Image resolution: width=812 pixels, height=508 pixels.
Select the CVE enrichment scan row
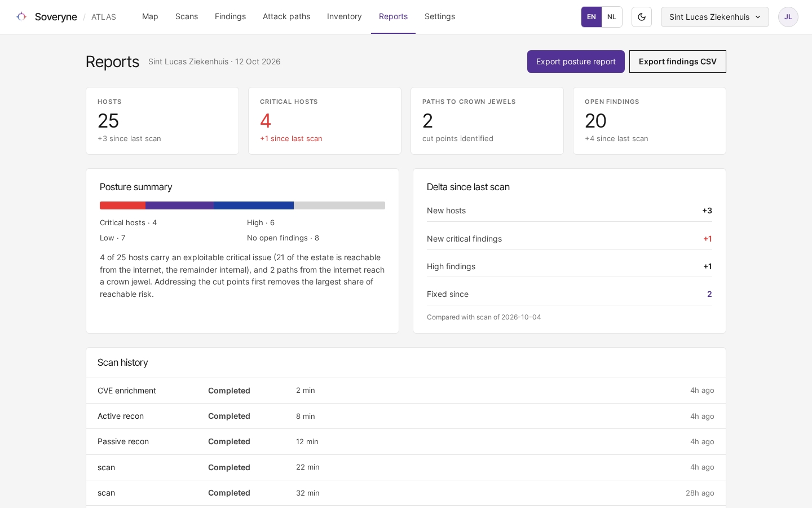click(406, 391)
